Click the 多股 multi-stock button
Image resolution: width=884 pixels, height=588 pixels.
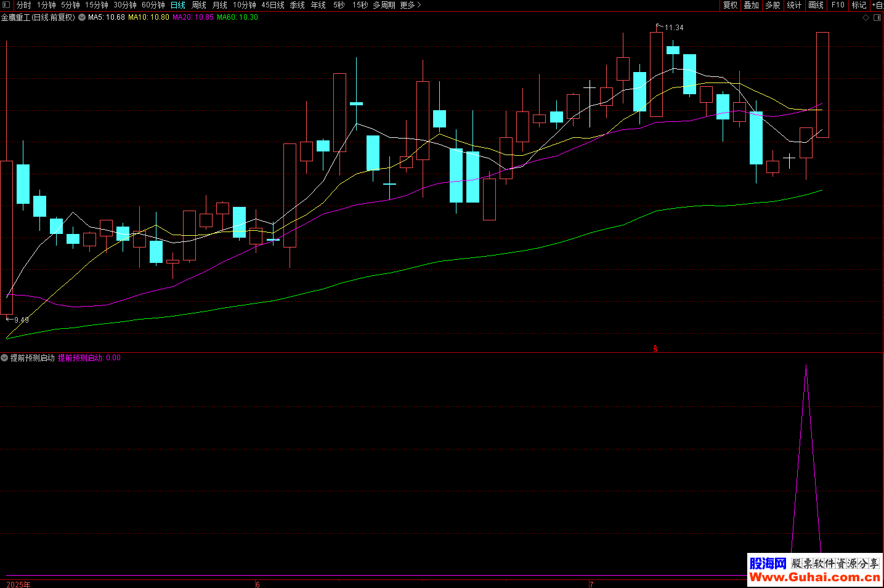click(x=773, y=5)
